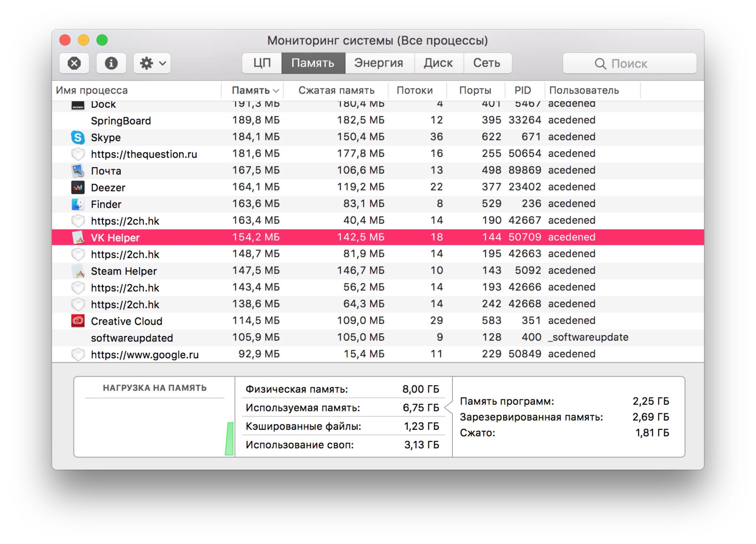Sort by the PID column header

pos(522,90)
